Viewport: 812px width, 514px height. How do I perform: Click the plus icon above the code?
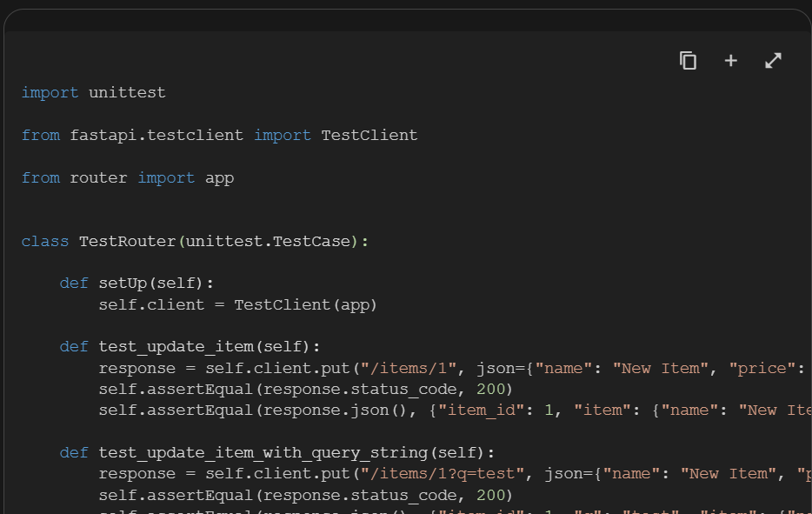coord(730,60)
